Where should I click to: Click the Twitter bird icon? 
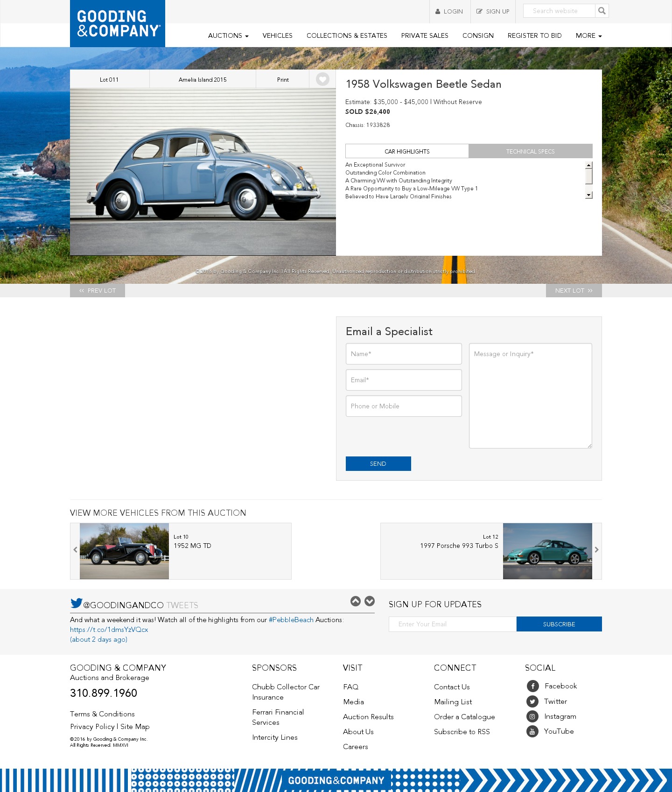[76, 603]
